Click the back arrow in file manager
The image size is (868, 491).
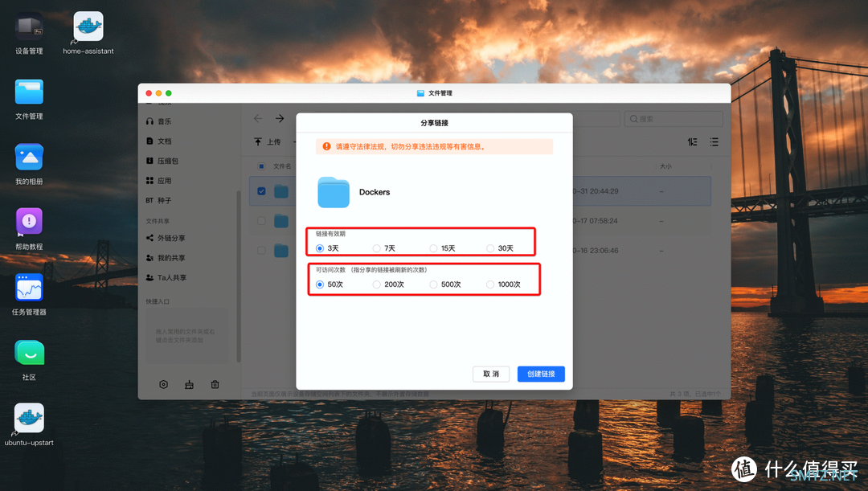(258, 118)
